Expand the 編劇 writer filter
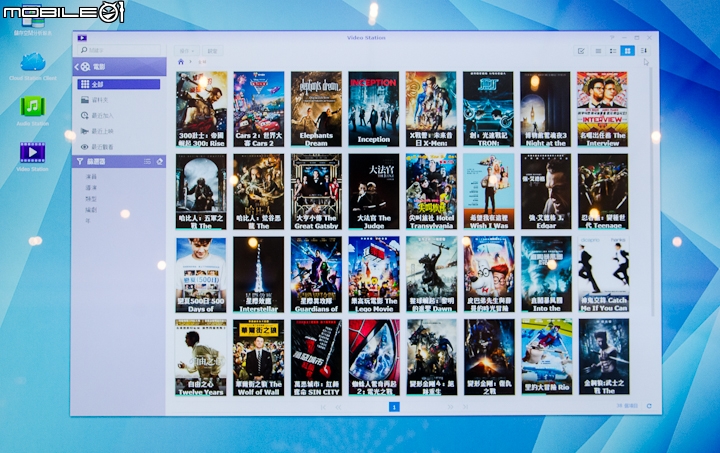The width and height of the screenshot is (720, 453). click(91, 210)
